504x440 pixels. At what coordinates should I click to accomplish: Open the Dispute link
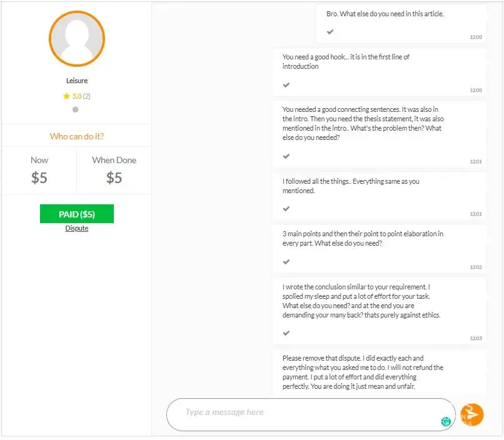click(77, 228)
